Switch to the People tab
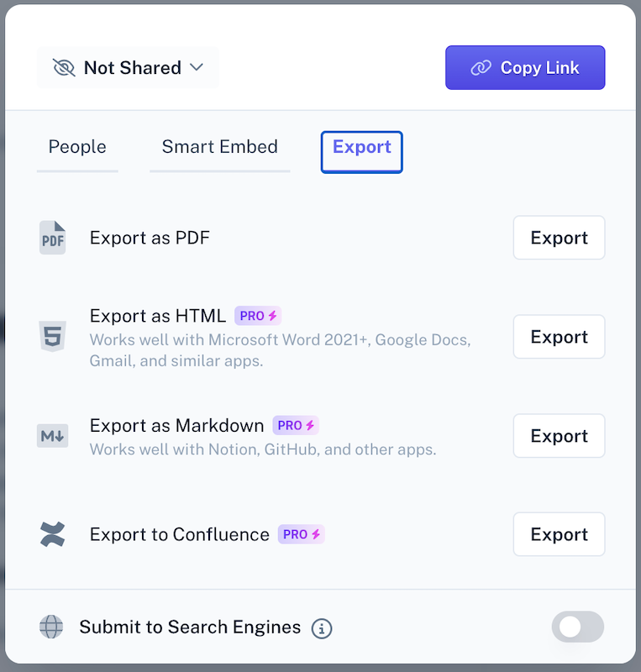The width and height of the screenshot is (641, 672). (76, 147)
